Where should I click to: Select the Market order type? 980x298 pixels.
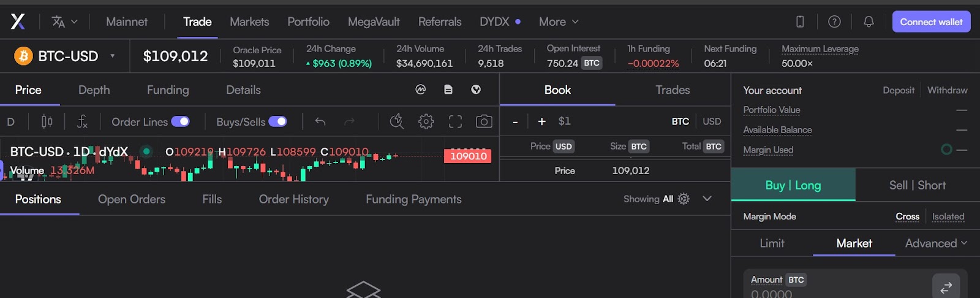tap(854, 243)
